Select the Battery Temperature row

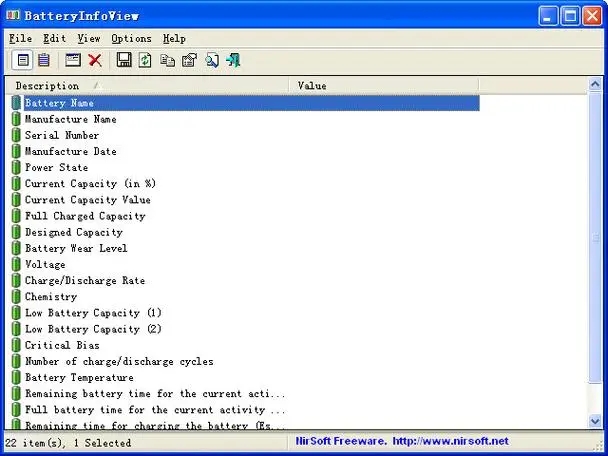click(79, 378)
